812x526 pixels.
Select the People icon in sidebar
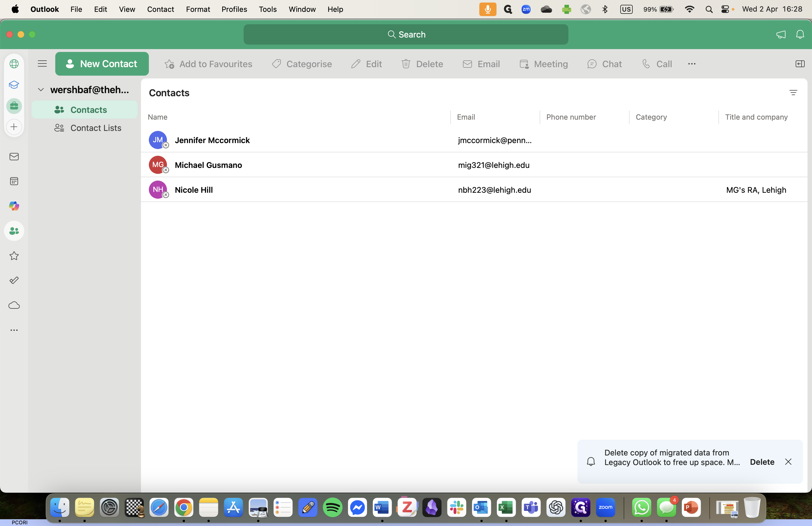click(14, 231)
